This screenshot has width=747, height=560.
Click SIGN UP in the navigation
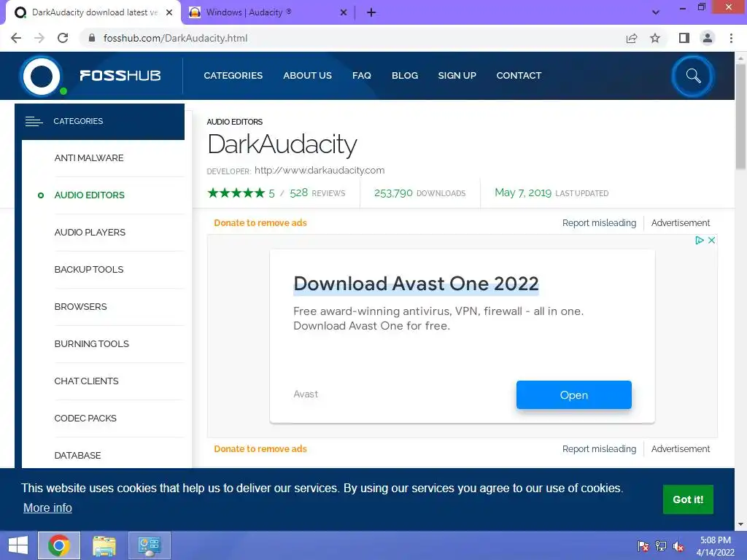[457, 75]
